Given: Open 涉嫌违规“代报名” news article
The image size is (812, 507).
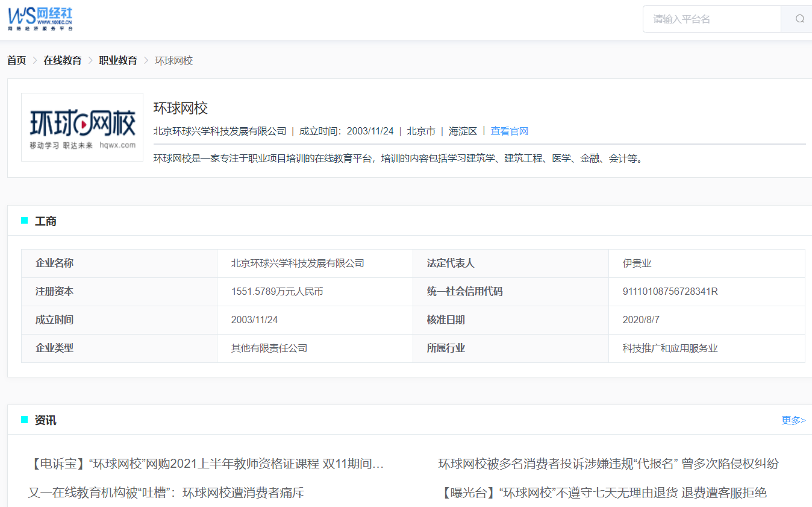Looking at the screenshot, I should coord(608,464).
